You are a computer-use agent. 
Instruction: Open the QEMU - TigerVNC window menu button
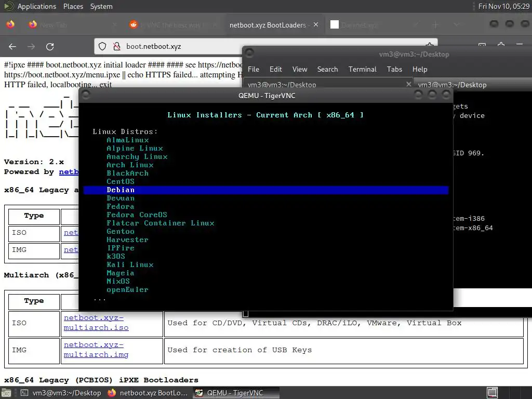point(86,95)
